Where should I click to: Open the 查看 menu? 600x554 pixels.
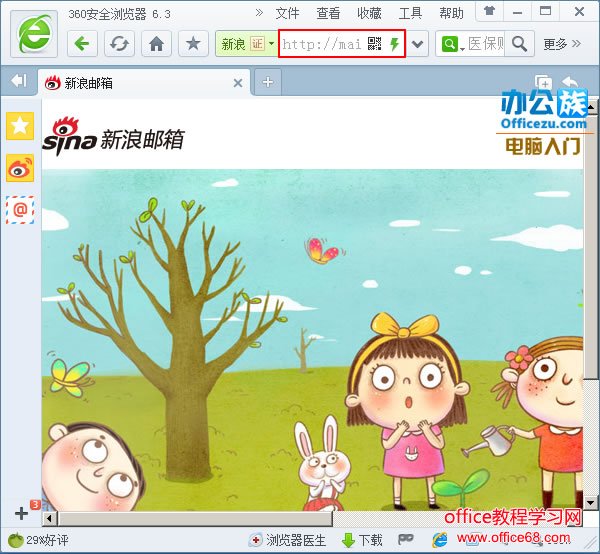pos(328,13)
